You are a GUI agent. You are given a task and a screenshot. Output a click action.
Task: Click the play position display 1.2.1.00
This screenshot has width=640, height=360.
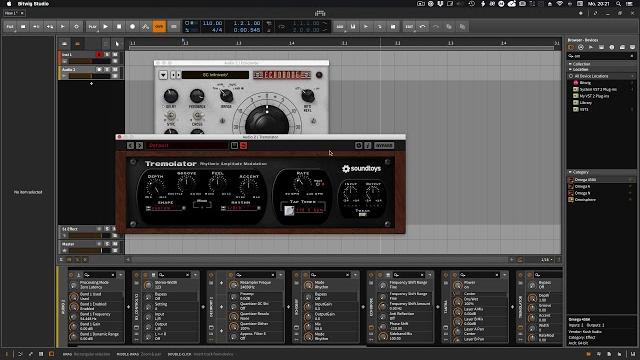tap(247, 23)
